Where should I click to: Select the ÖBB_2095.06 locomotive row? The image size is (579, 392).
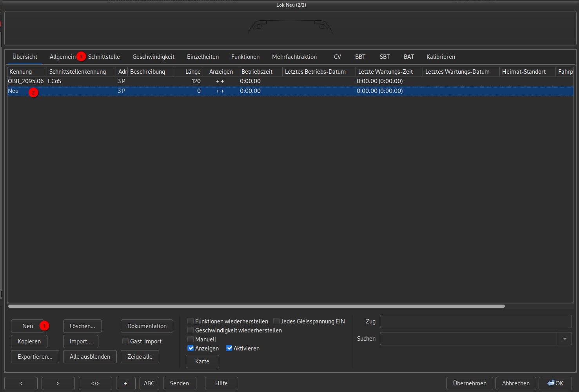tap(26, 81)
